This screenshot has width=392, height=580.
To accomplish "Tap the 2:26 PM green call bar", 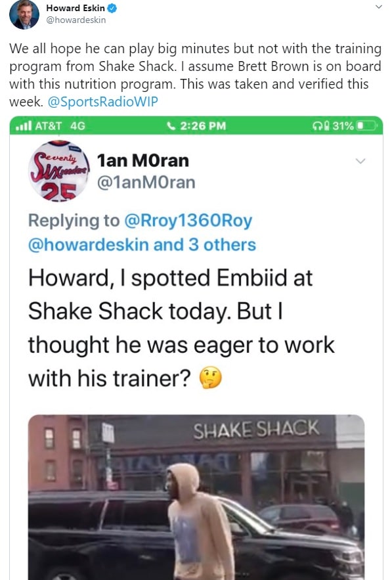I will point(196,125).
